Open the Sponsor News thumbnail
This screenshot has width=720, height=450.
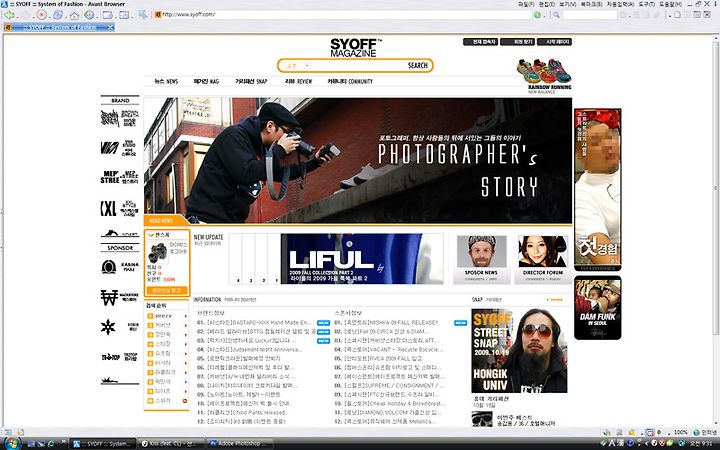481,259
